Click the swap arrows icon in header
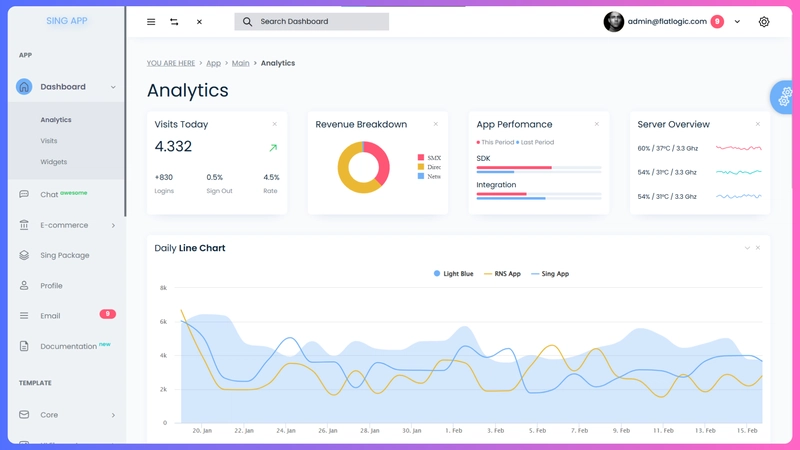800x450 pixels. tap(174, 22)
